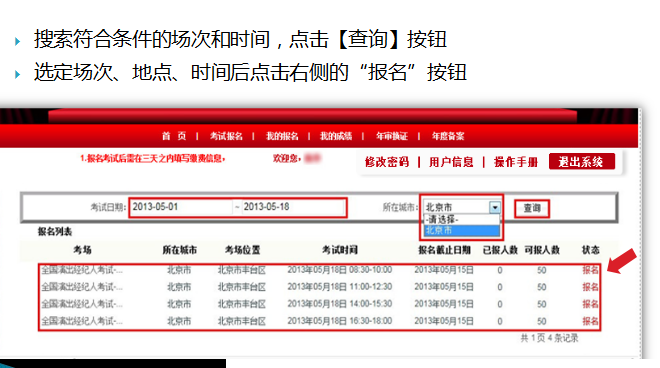Select highlighted 北京市 option in dropdown
The image size is (660, 368).
(x=461, y=230)
